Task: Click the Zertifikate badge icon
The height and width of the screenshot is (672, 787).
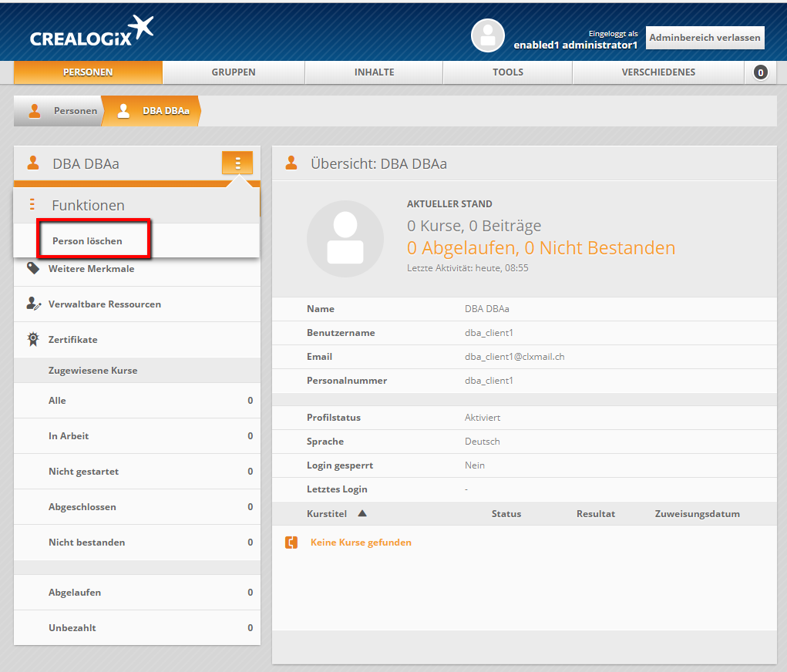Action: [33, 339]
